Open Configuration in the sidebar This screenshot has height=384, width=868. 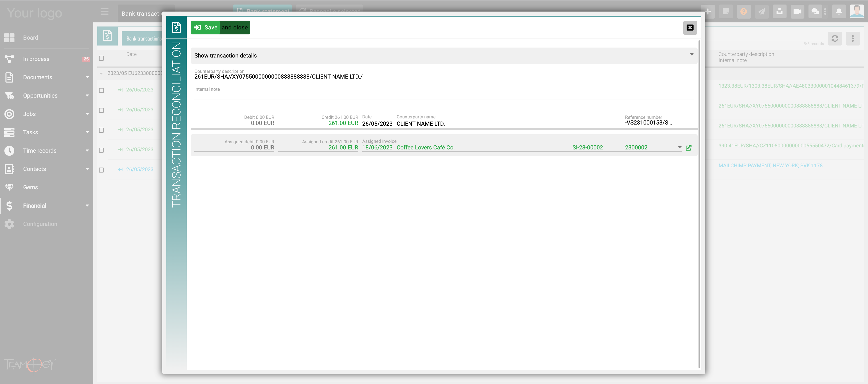point(40,224)
